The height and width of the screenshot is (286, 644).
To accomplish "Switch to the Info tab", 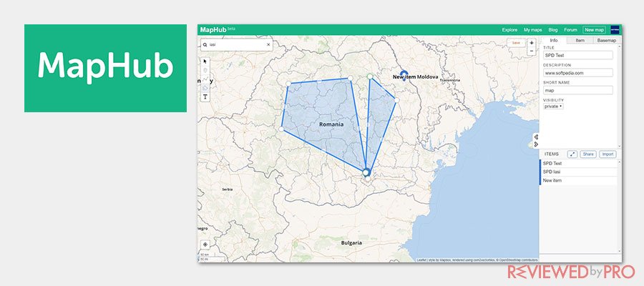I will [554, 40].
